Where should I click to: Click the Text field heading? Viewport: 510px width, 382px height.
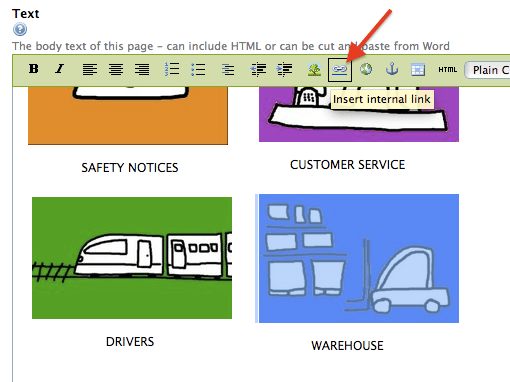[x=26, y=14]
